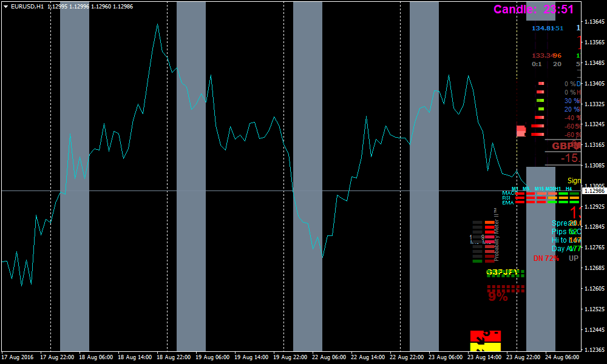Image resolution: width=607 pixels, height=364 pixels.
Task: Click the EURUSD,H1 chart symbol label
Action: point(27,6)
